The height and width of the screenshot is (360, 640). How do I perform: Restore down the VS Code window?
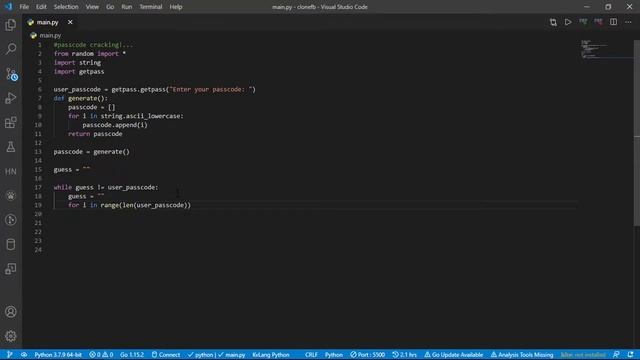[608, 7]
